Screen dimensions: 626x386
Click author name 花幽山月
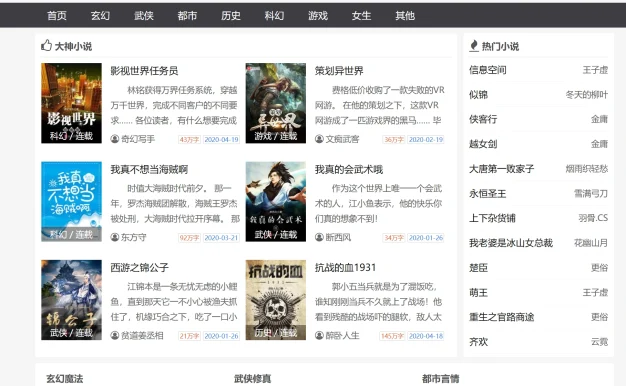591,243
